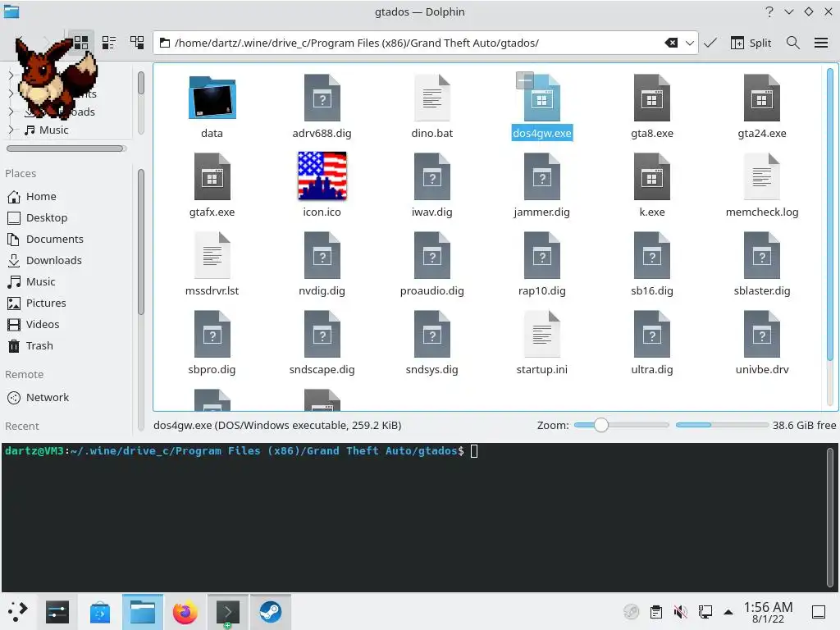The height and width of the screenshot is (630, 840).
Task: Select the sndscape.dig file
Action: pos(322,343)
